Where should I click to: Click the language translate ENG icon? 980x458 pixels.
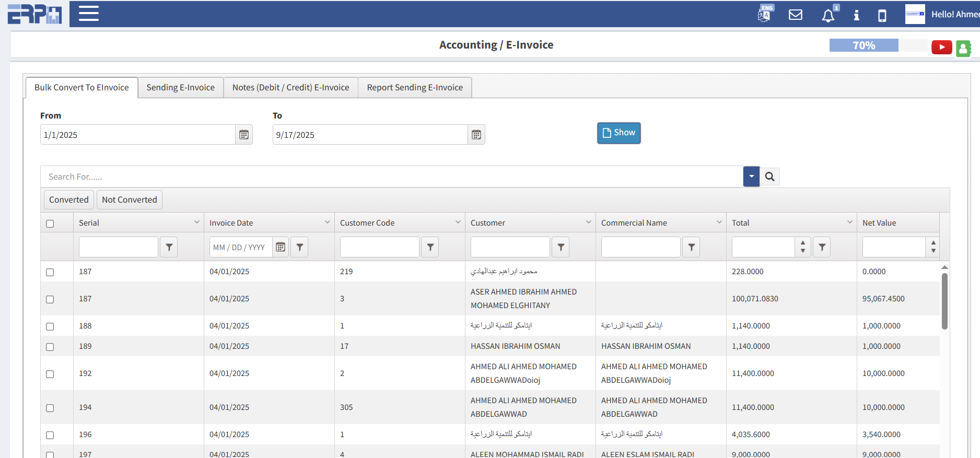coord(765,14)
